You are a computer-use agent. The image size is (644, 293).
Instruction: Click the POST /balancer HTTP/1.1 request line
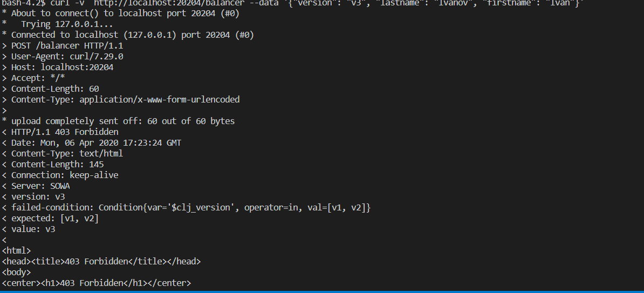[63, 46]
